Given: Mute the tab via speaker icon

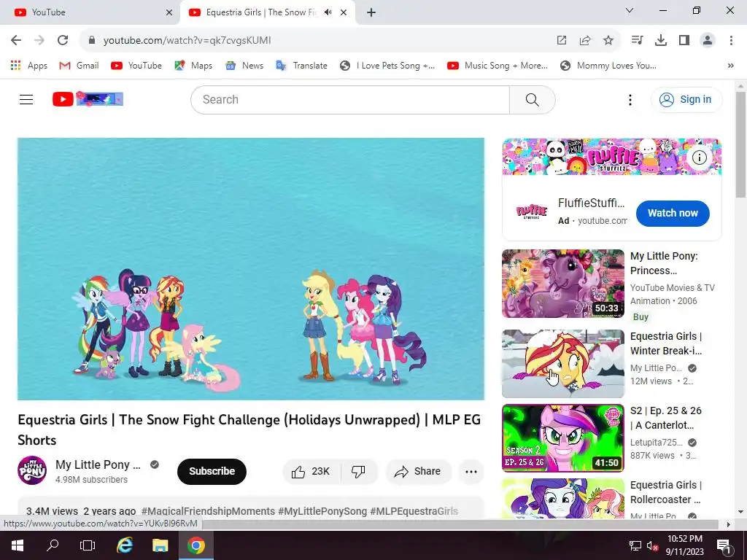Looking at the screenshot, I should click(x=328, y=12).
